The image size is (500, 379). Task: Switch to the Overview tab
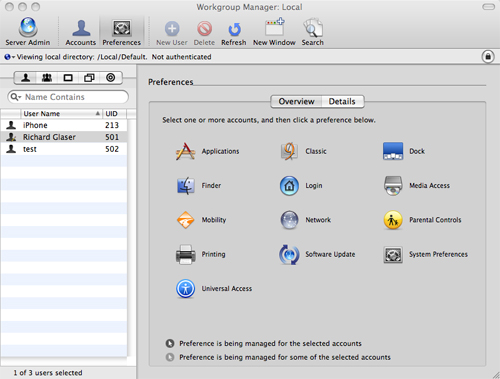click(x=296, y=101)
